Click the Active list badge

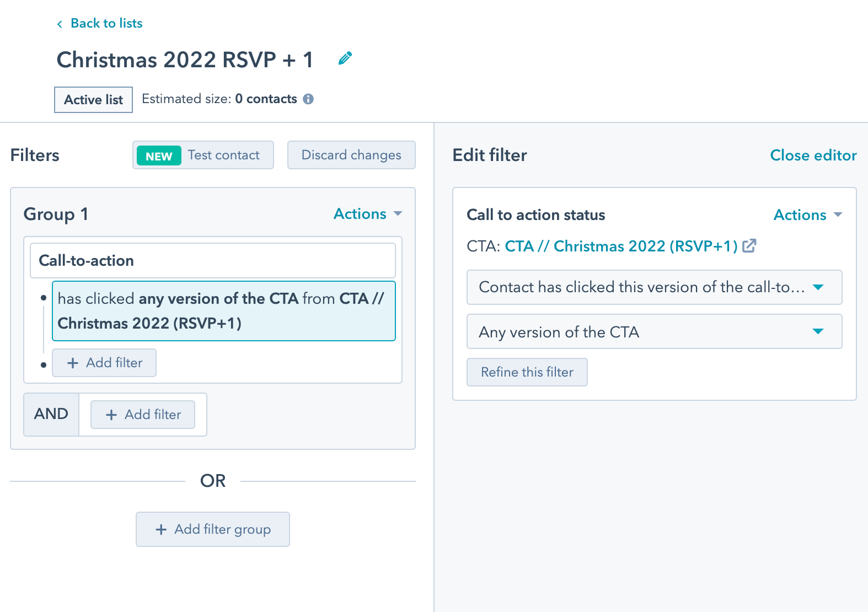click(x=93, y=100)
